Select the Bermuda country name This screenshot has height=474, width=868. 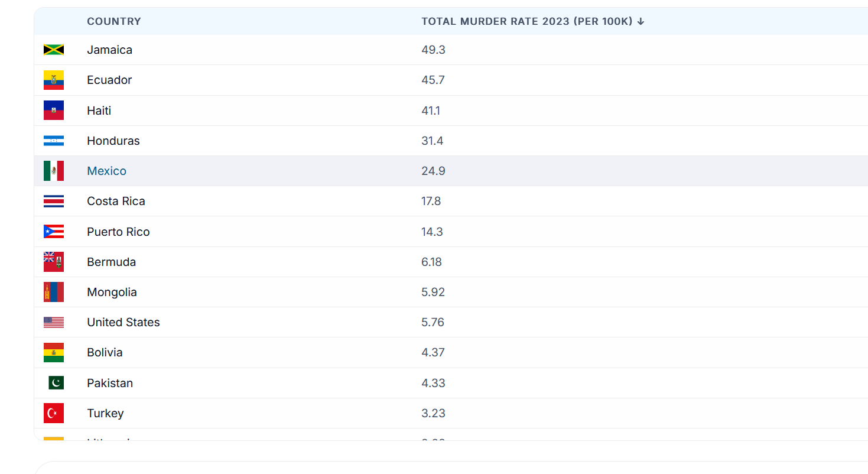pyautogui.click(x=112, y=262)
